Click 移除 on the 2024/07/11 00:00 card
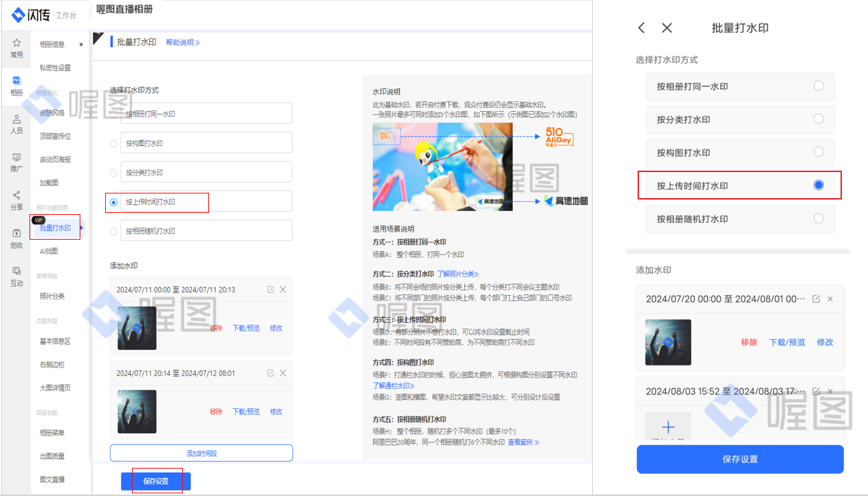The width and height of the screenshot is (868, 496). point(216,328)
